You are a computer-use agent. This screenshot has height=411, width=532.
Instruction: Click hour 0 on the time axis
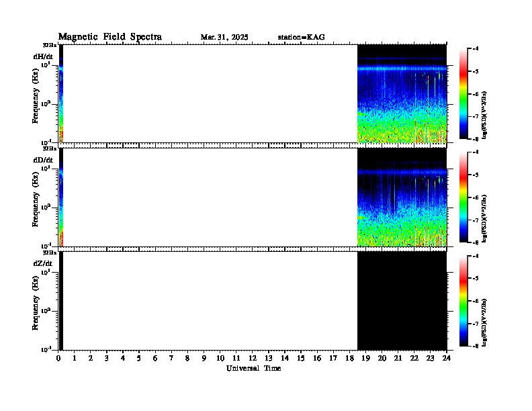(x=58, y=359)
